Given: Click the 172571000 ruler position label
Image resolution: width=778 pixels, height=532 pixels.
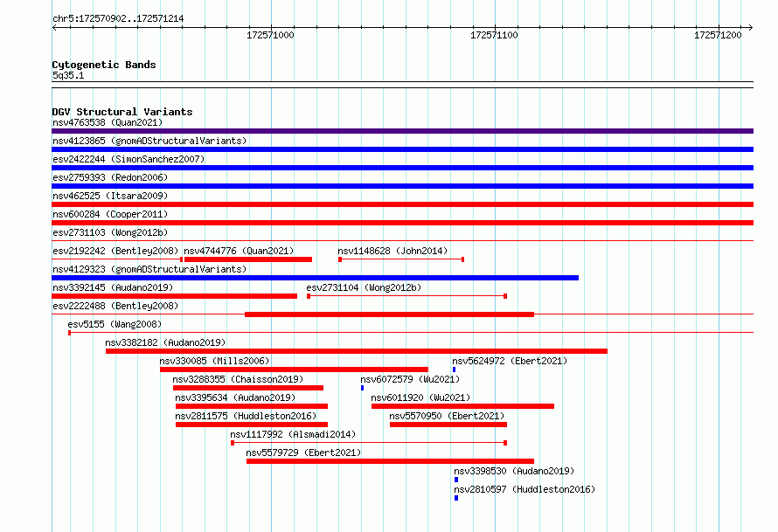Looking at the screenshot, I should tap(270, 35).
